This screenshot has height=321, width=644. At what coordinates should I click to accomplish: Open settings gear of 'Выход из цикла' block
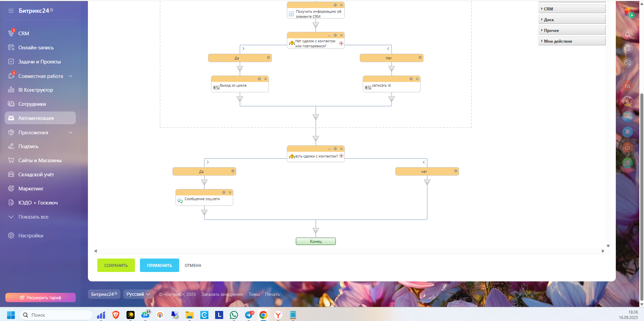click(x=259, y=79)
